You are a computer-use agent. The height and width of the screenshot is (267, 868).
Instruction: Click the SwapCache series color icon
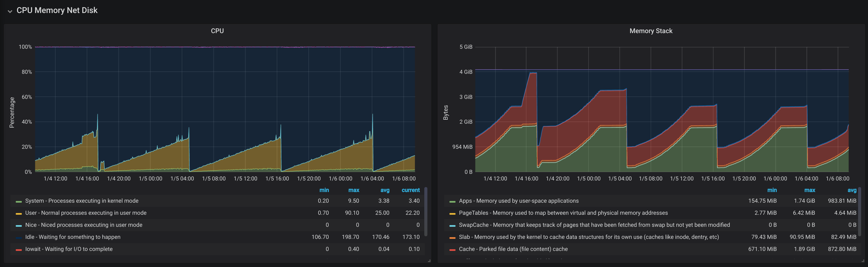coord(452,226)
